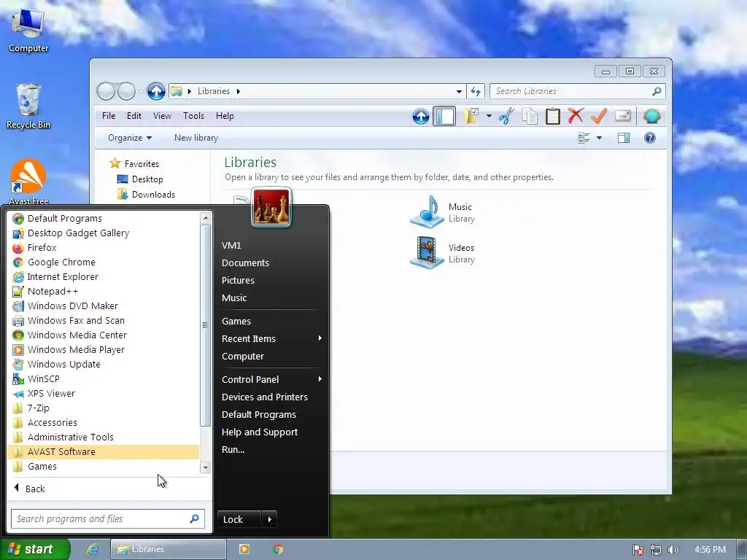747x560 pixels.
Task: Open Folder Options toolbar icon
Action: tap(472, 116)
